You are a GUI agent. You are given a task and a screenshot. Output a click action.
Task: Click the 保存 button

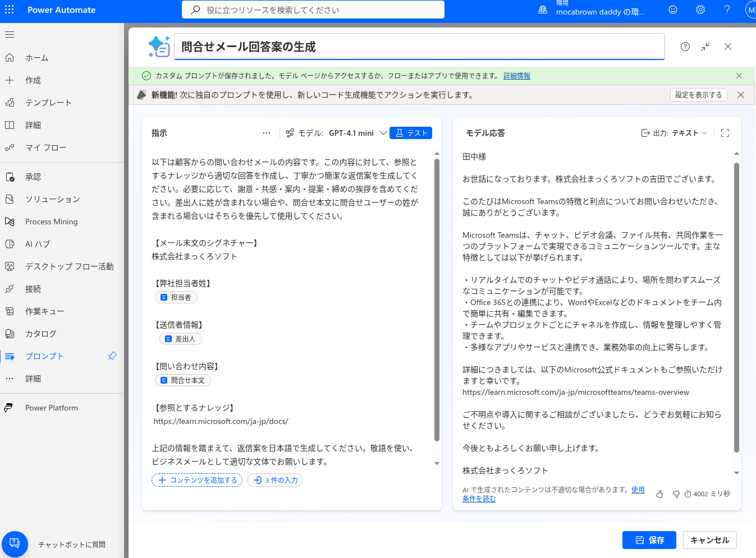coord(649,540)
